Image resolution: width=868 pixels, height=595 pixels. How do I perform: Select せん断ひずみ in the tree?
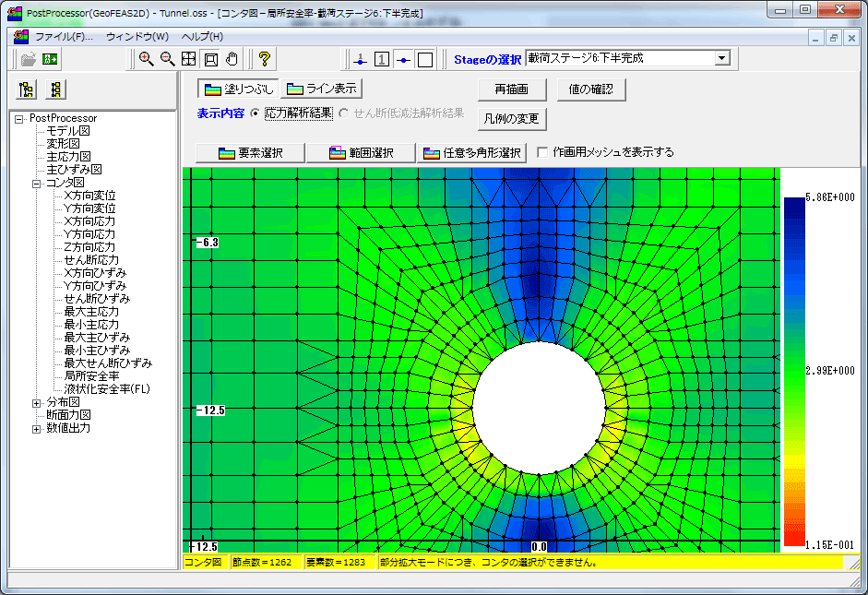point(97,299)
